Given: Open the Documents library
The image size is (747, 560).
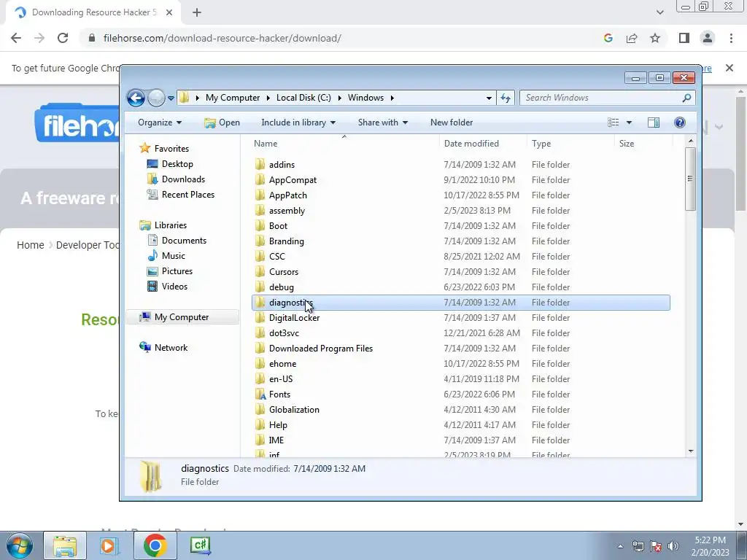Looking at the screenshot, I should [x=184, y=241].
